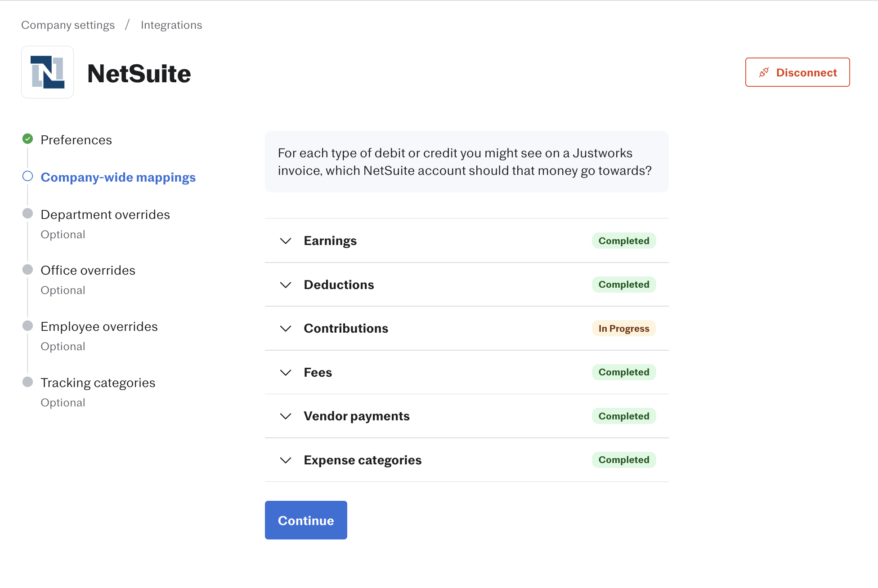The height and width of the screenshot is (588, 878).
Task: Click the blue Continue button
Action: tap(306, 520)
